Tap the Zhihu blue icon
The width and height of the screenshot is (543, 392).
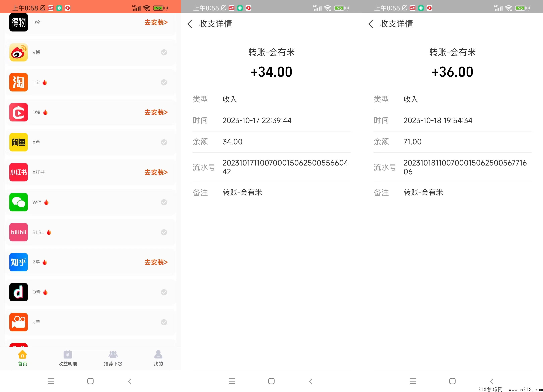coord(18,262)
